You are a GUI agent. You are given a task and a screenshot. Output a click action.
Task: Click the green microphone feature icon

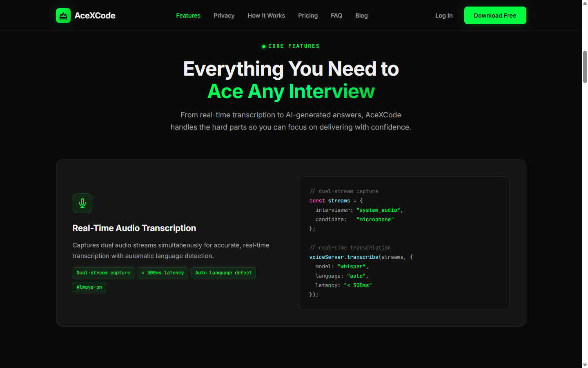click(x=82, y=203)
